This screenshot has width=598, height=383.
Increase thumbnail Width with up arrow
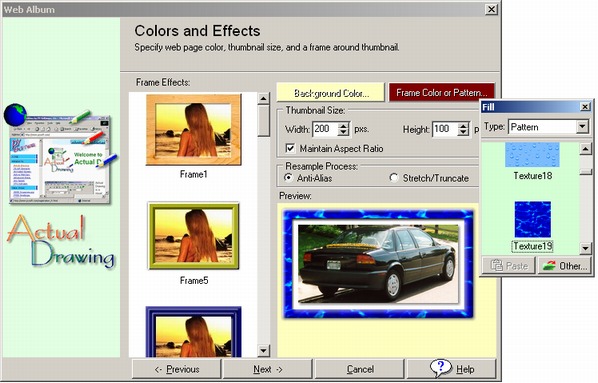(x=343, y=126)
